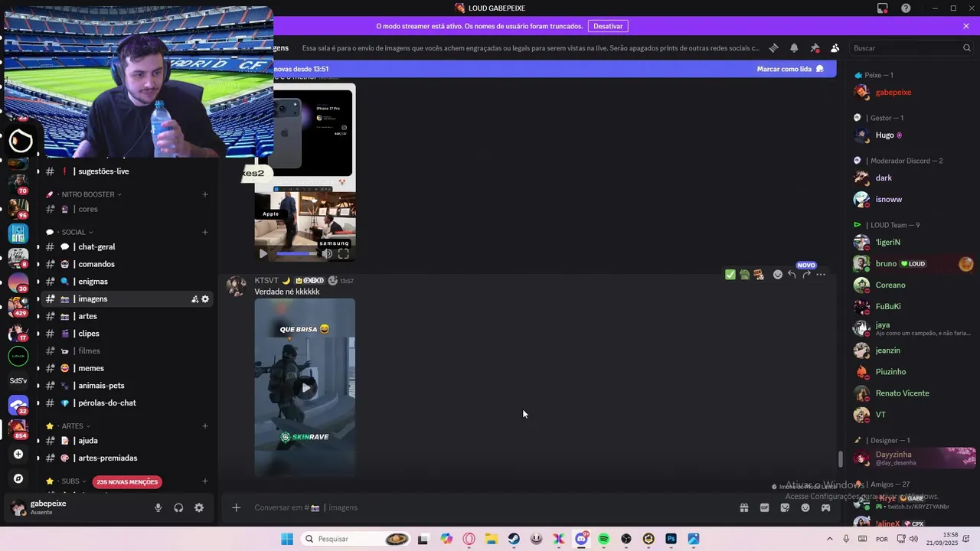This screenshot has height=551, width=980.
Task: Show pinned messages
Action: (815, 47)
